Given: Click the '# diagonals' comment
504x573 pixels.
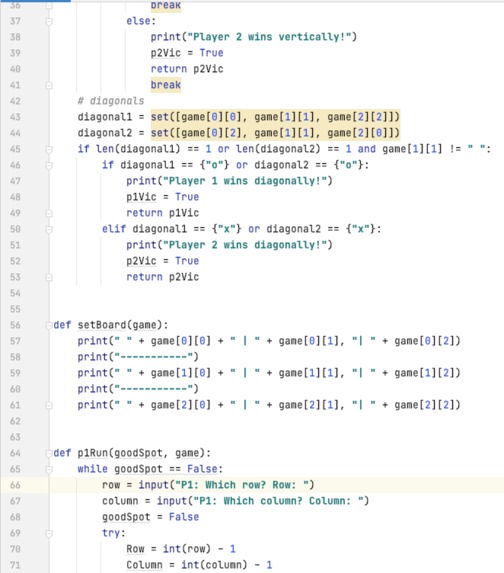Looking at the screenshot, I should coord(111,101).
